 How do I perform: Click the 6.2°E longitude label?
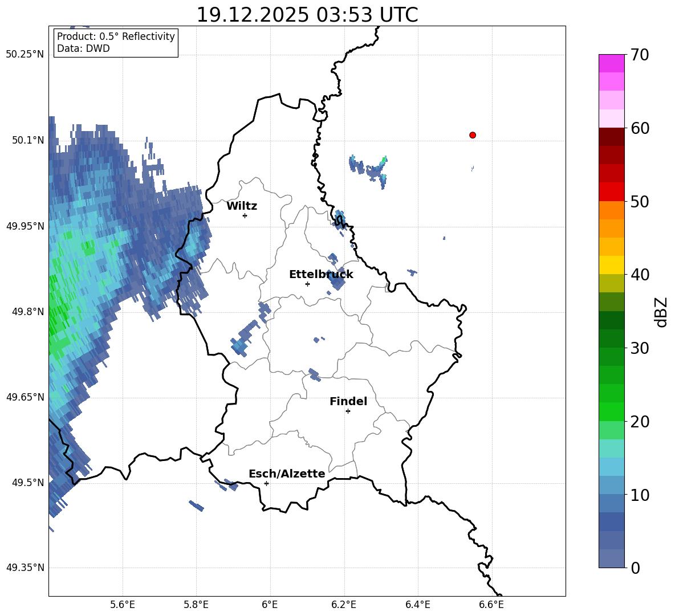(x=344, y=605)
